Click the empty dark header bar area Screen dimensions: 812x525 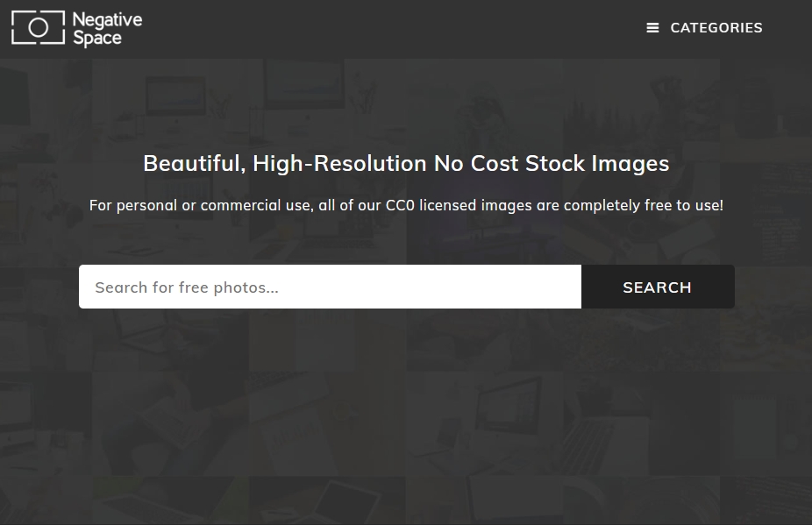point(395,28)
